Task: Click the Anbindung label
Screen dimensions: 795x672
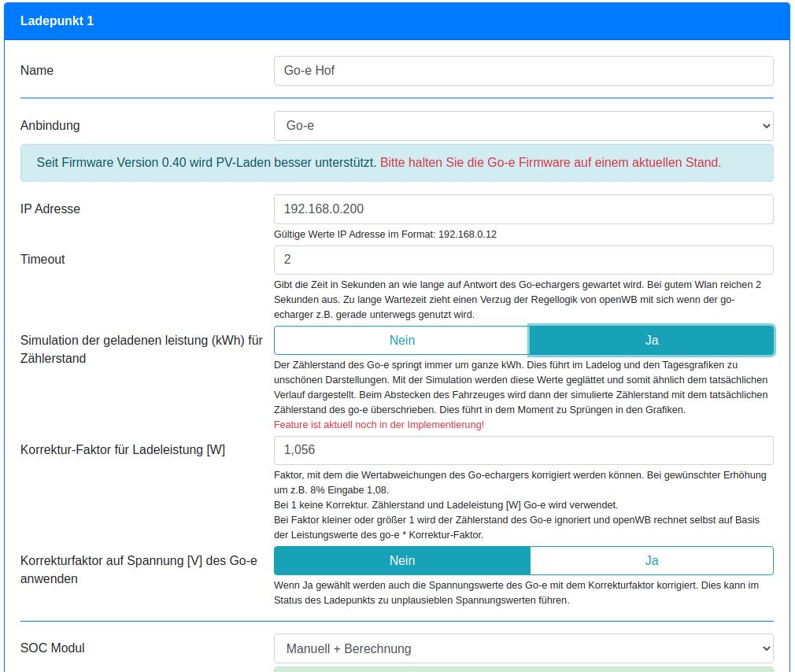Action: [x=50, y=126]
